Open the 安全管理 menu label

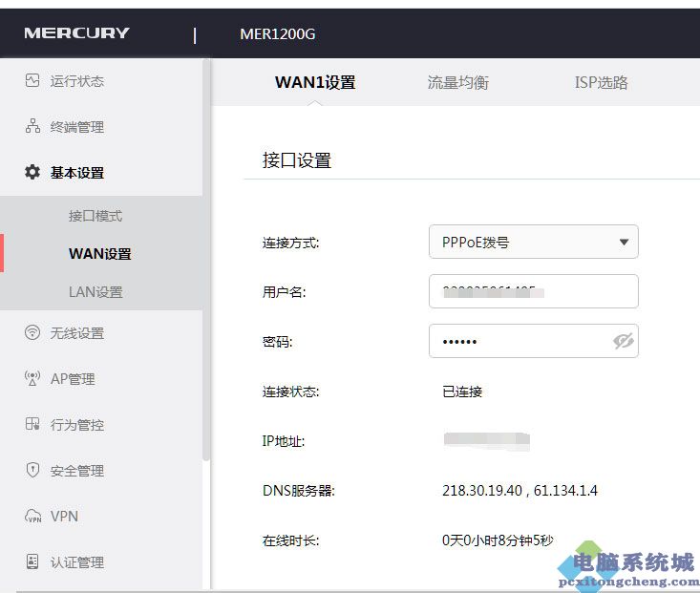click(76, 471)
